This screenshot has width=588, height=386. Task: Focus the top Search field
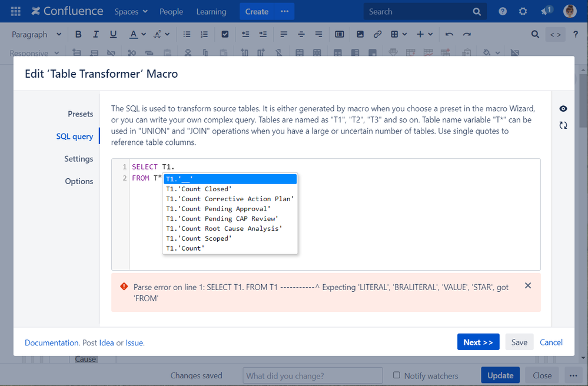425,12
